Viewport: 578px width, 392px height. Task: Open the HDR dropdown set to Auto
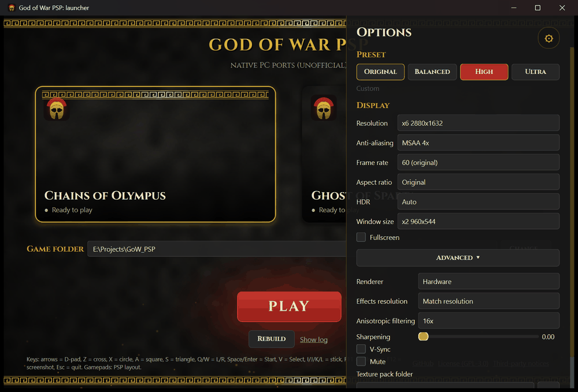478,201
